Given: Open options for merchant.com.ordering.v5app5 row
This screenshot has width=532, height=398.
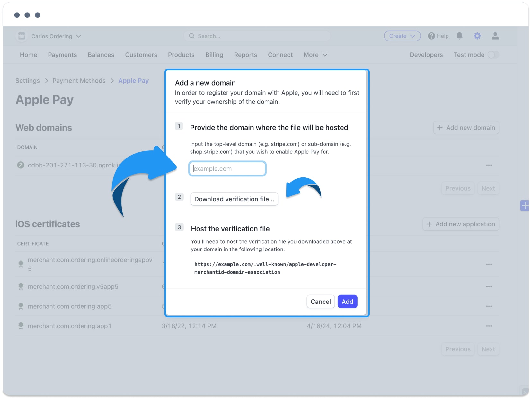Looking at the screenshot, I should point(489,287).
